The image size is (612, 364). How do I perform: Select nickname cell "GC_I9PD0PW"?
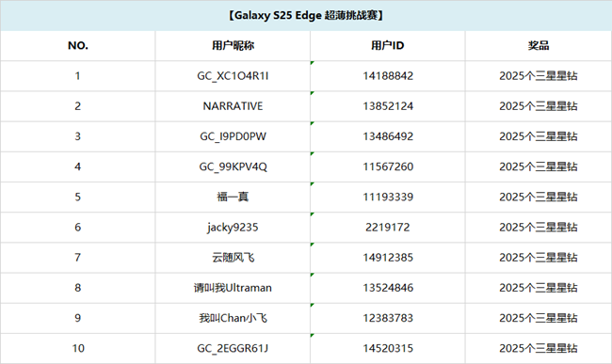tap(233, 136)
